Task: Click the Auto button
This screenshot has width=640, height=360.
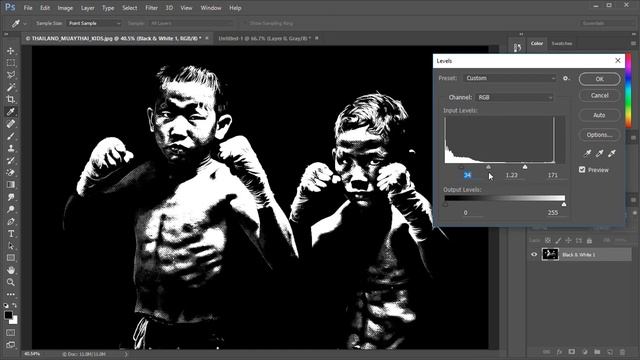Action: [x=599, y=115]
